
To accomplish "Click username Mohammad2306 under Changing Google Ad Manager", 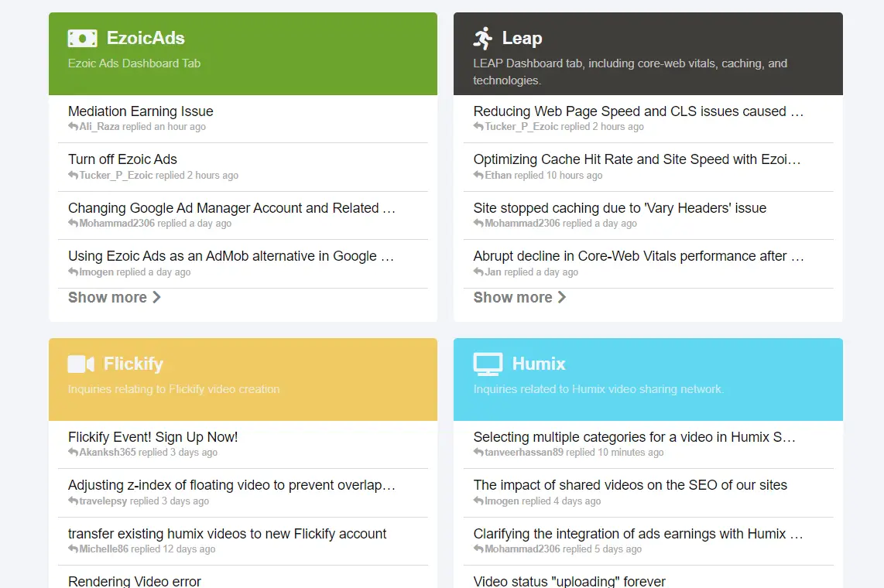I will tap(117, 224).
